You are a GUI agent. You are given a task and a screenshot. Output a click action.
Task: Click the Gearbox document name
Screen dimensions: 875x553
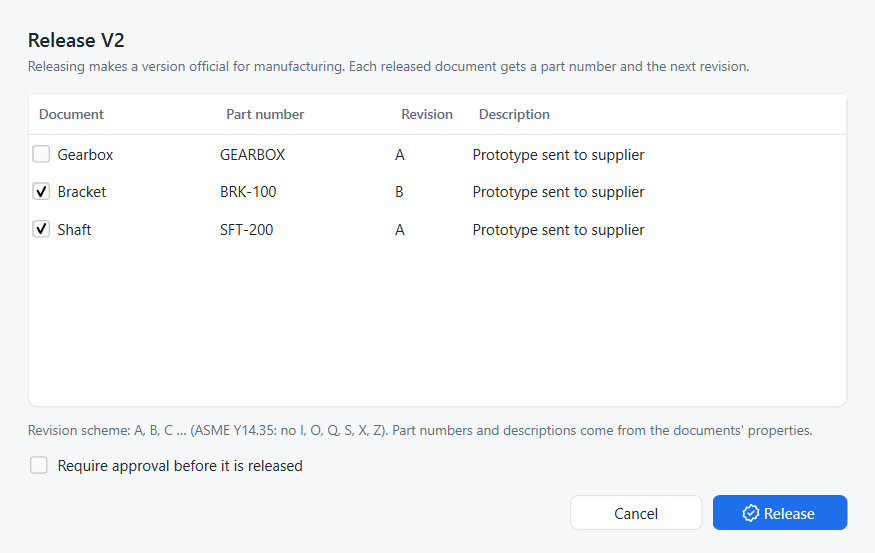tap(85, 155)
